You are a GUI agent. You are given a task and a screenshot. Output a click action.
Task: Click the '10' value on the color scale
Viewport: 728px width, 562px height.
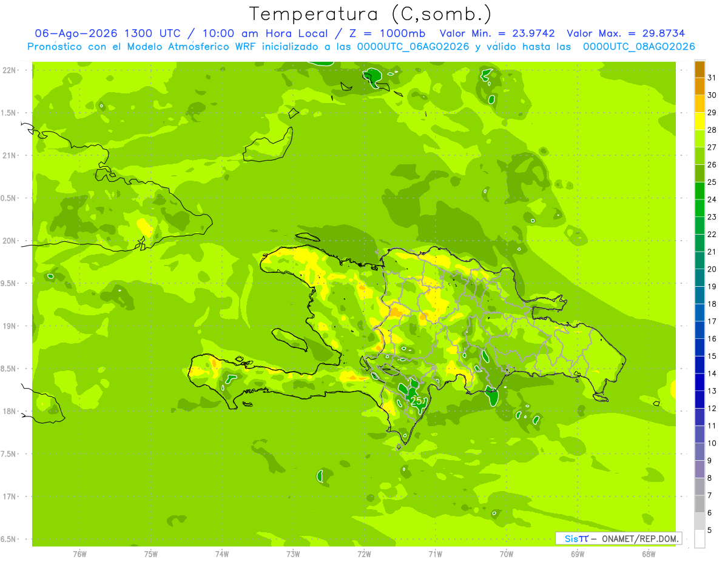712,443
